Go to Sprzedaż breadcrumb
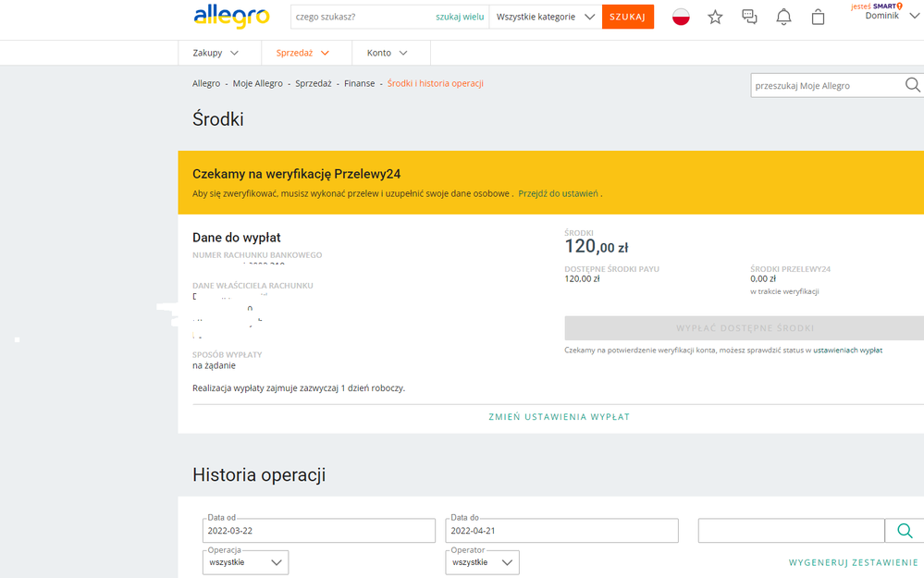This screenshot has height=578, width=924. (x=314, y=83)
